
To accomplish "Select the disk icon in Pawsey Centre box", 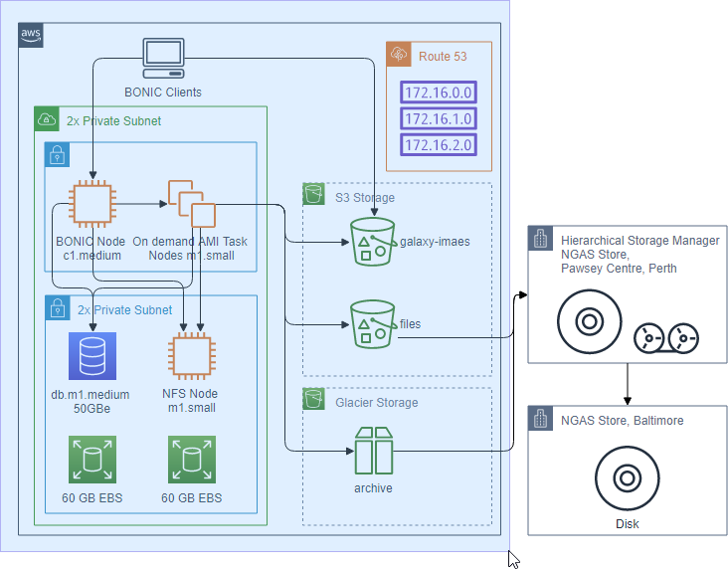I will (589, 321).
